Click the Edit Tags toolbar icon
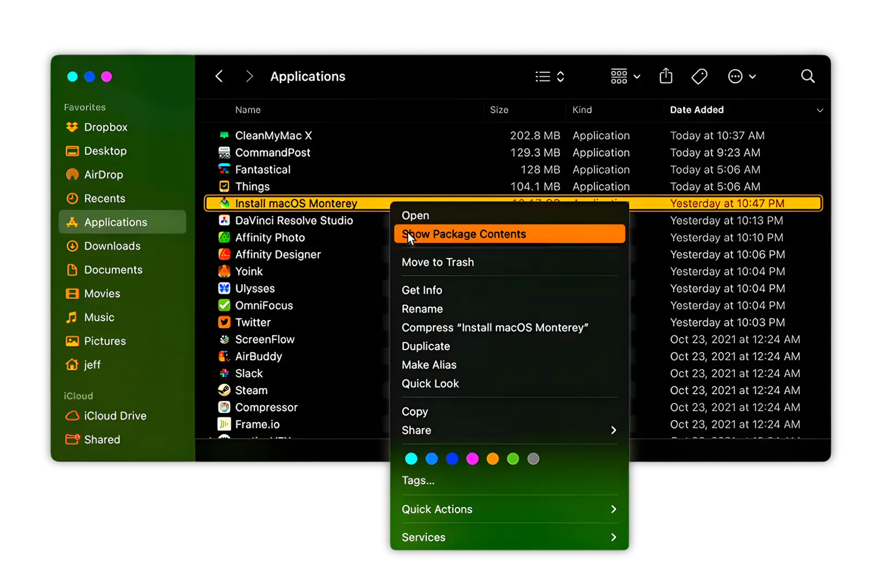This screenshot has width=882, height=588. (x=699, y=76)
